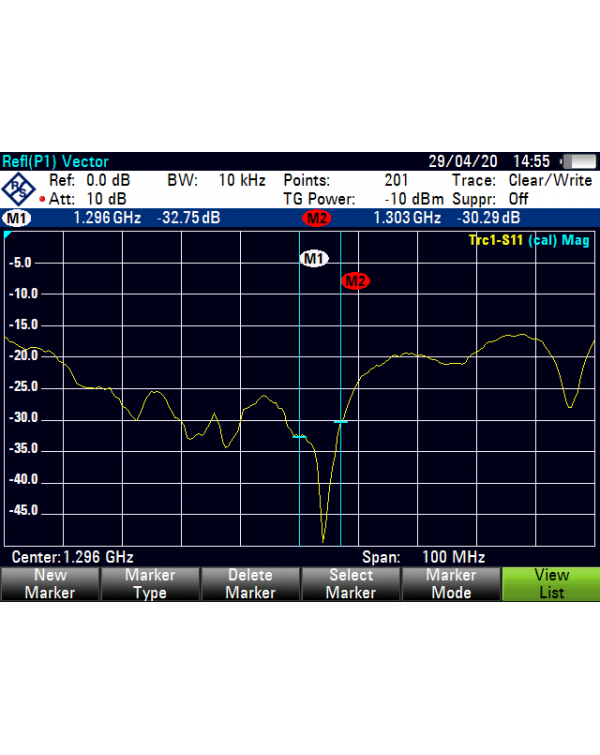Click the Trace Clear/Write setting
The image size is (600, 755).
[x=522, y=181]
